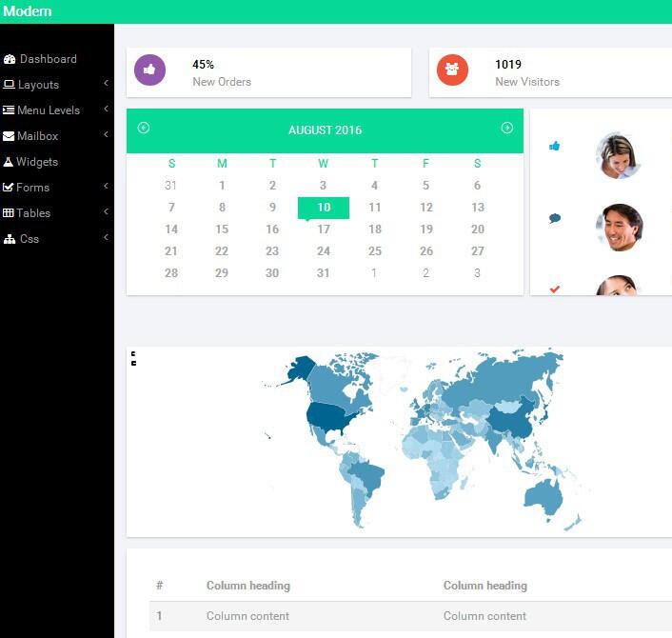Expand the Mailbox submenu chevron
The image size is (672, 638).
click(106, 134)
